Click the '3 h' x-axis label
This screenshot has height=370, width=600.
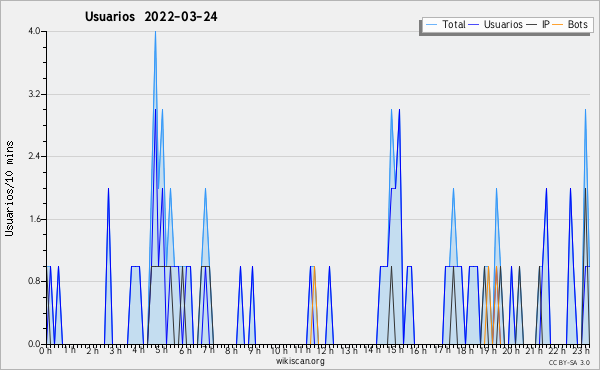coord(115,350)
